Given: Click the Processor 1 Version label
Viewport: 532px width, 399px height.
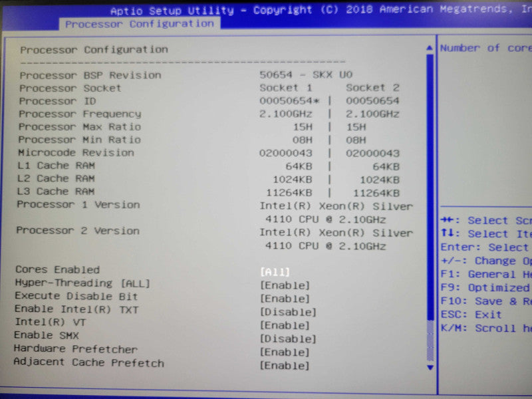Looking at the screenshot, I should point(78,205).
